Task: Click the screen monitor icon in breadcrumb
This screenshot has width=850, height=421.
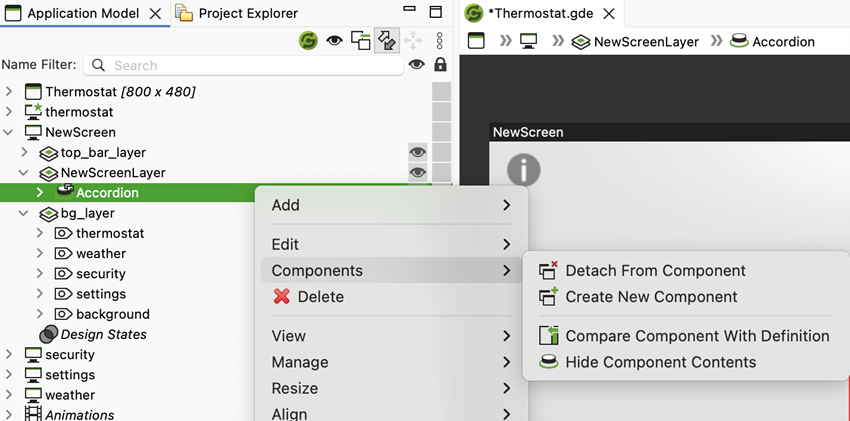Action: (x=528, y=41)
